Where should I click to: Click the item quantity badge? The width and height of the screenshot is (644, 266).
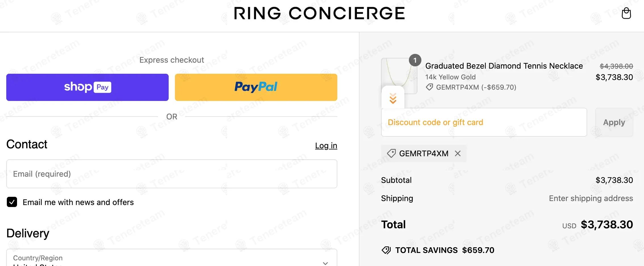point(415,60)
